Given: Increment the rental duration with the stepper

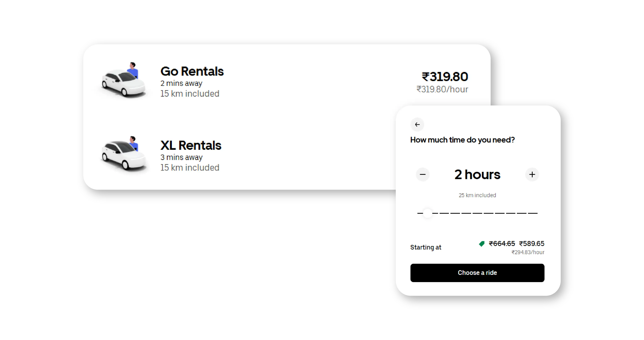Looking at the screenshot, I should click(x=532, y=174).
